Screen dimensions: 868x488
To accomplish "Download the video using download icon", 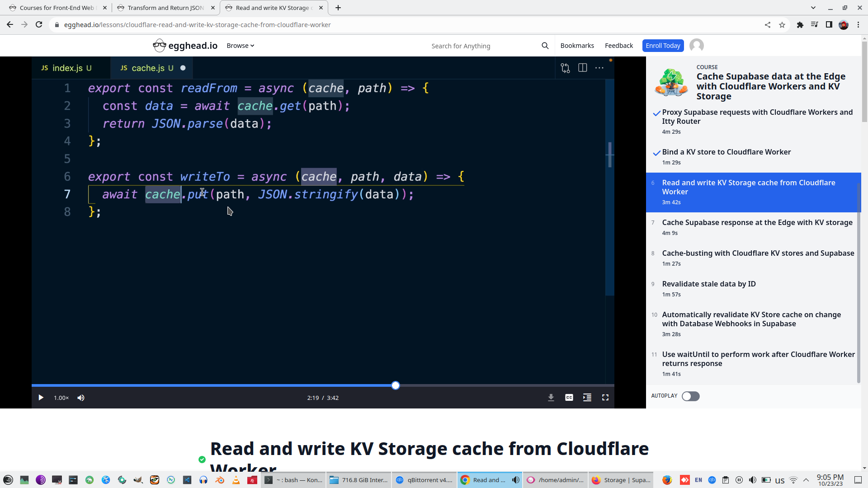I will pyautogui.click(x=551, y=398).
